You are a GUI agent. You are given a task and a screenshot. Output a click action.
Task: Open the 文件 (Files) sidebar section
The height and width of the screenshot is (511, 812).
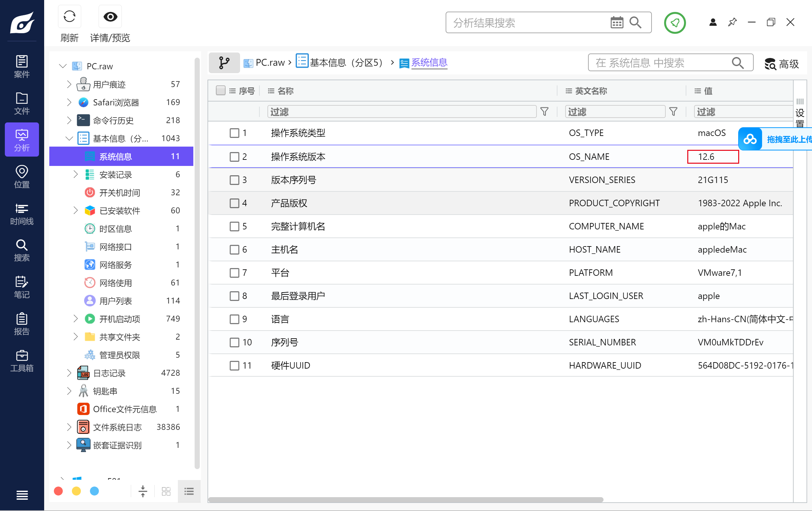click(x=22, y=103)
